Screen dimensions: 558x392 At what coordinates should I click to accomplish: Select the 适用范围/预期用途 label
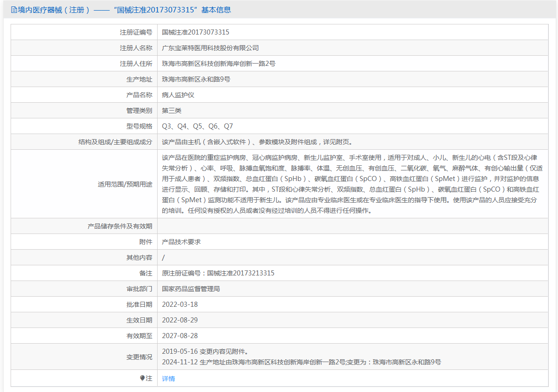click(x=125, y=184)
